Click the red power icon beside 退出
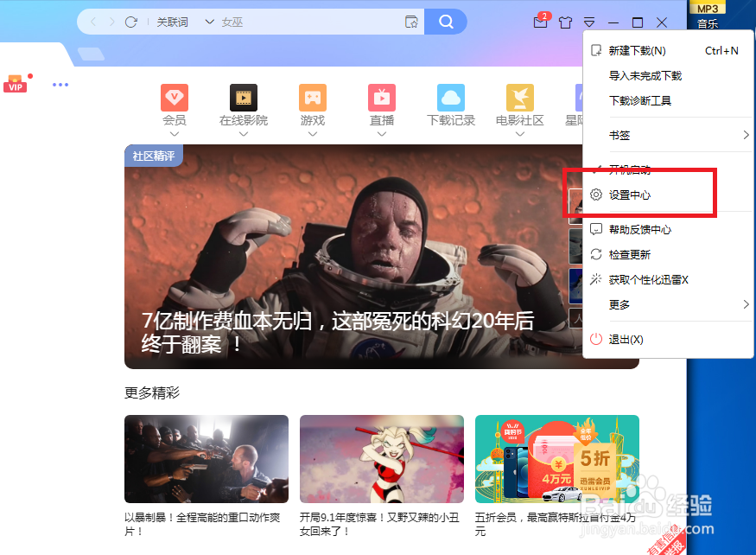756x555 pixels. click(x=596, y=339)
